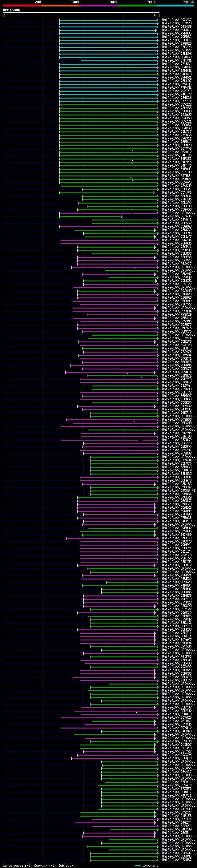Image resolution: width=197 pixels, height=868 pixels.
Task: Open UniRef100_B4FTS5 hit
Action: pyautogui.click(x=177, y=155)
